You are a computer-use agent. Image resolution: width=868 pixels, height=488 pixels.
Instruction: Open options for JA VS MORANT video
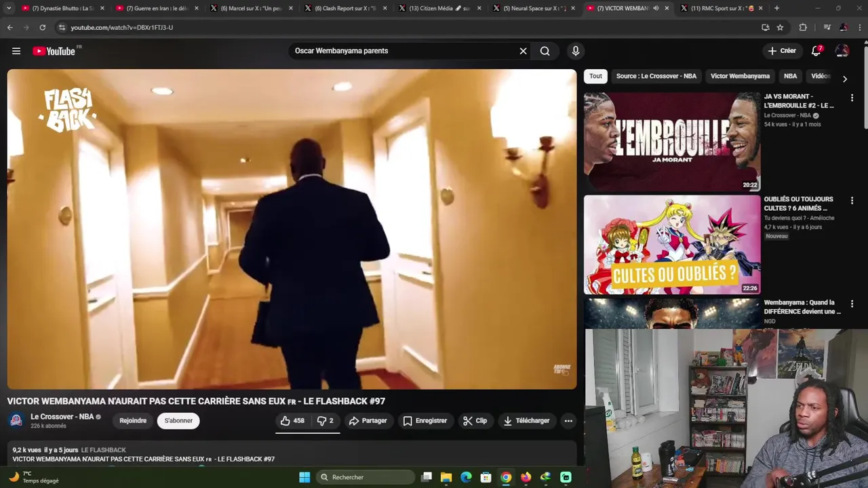click(x=852, y=98)
